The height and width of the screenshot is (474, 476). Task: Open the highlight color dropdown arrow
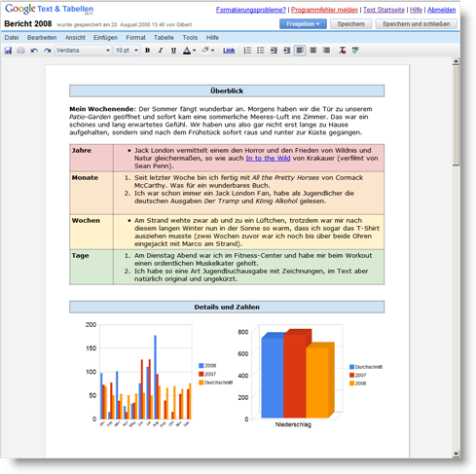[x=212, y=51]
